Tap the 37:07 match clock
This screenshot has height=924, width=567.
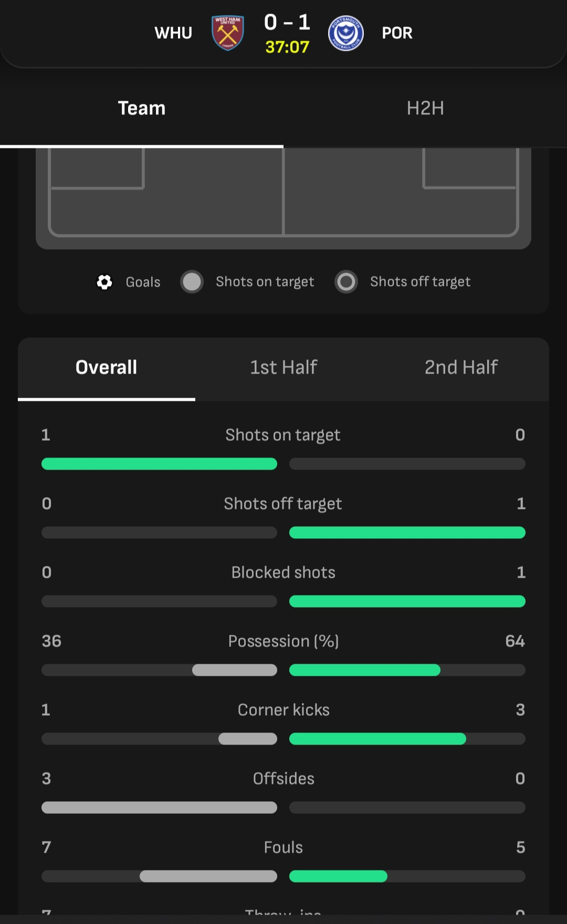click(x=287, y=47)
